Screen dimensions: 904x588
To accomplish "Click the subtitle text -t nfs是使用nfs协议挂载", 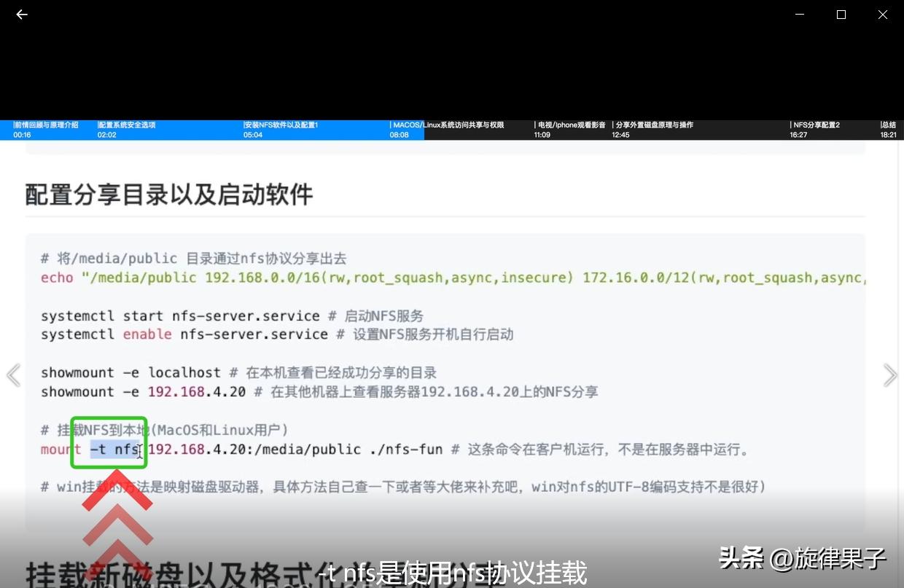I will (452, 573).
